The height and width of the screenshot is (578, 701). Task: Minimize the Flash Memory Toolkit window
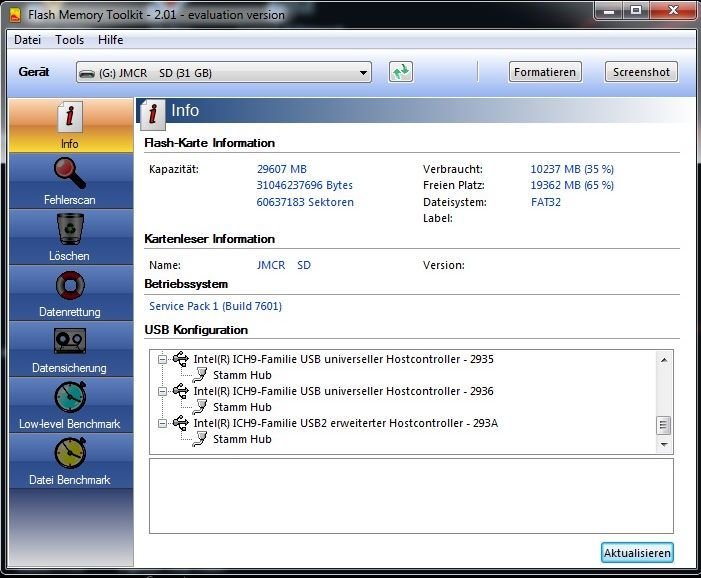tap(608, 10)
